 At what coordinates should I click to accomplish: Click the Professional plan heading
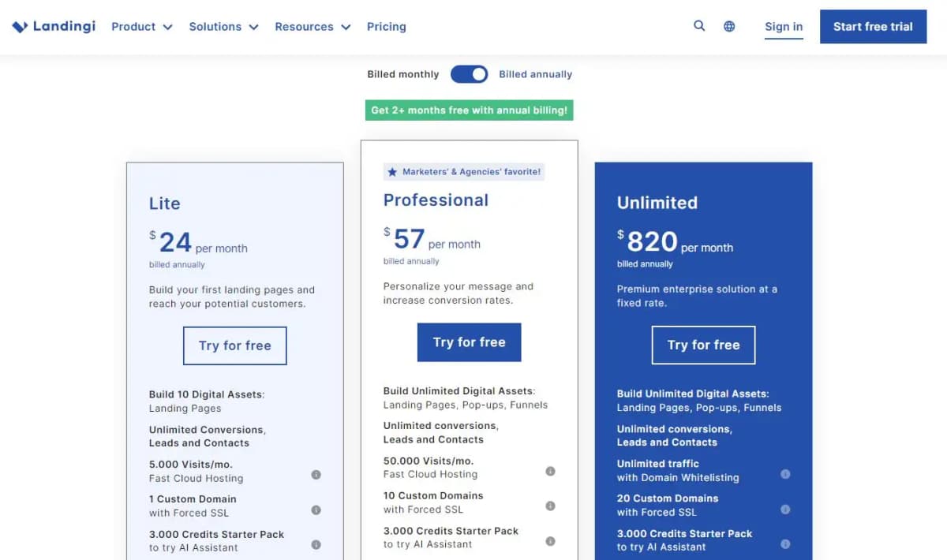coord(436,200)
